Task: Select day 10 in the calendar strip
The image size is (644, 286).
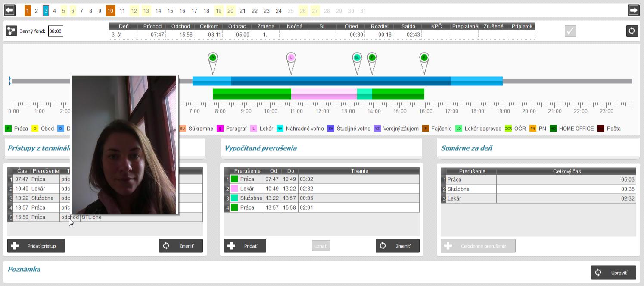Action: point(111,11)
